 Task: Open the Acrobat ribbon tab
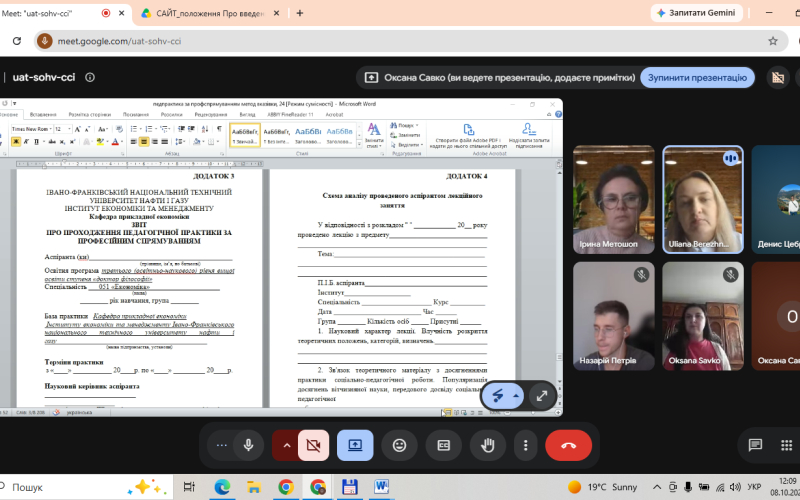334,114
